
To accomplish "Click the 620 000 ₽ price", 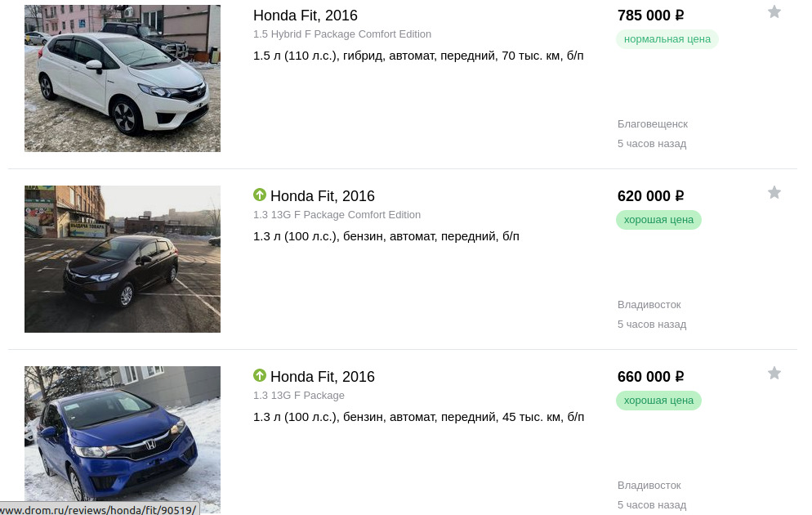I will coord(650,196).
